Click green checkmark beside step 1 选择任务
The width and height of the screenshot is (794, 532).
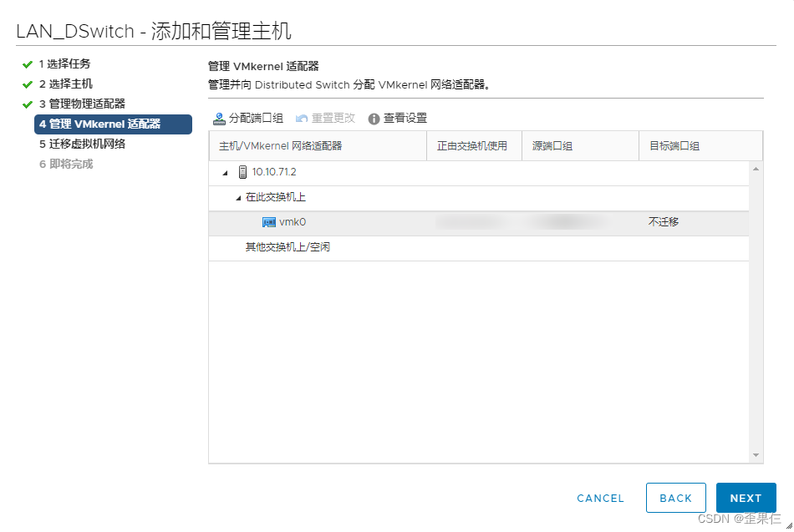pos(28,64)
